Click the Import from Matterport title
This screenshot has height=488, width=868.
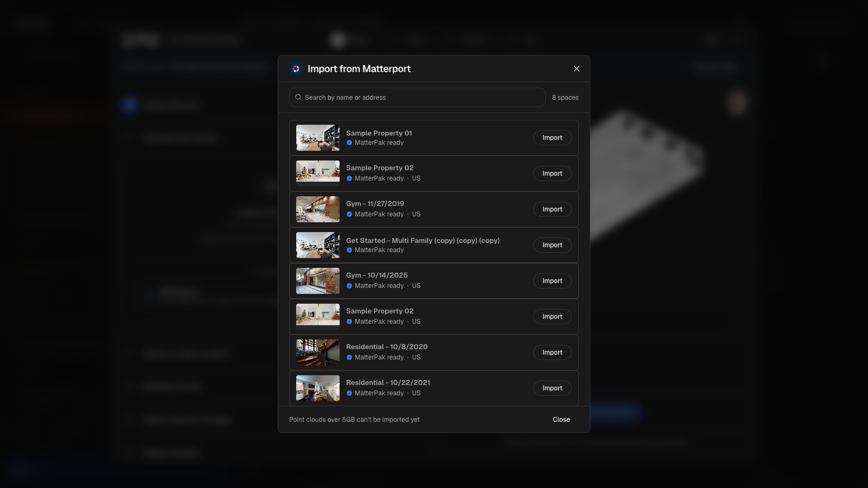click(x=359, y=69)
